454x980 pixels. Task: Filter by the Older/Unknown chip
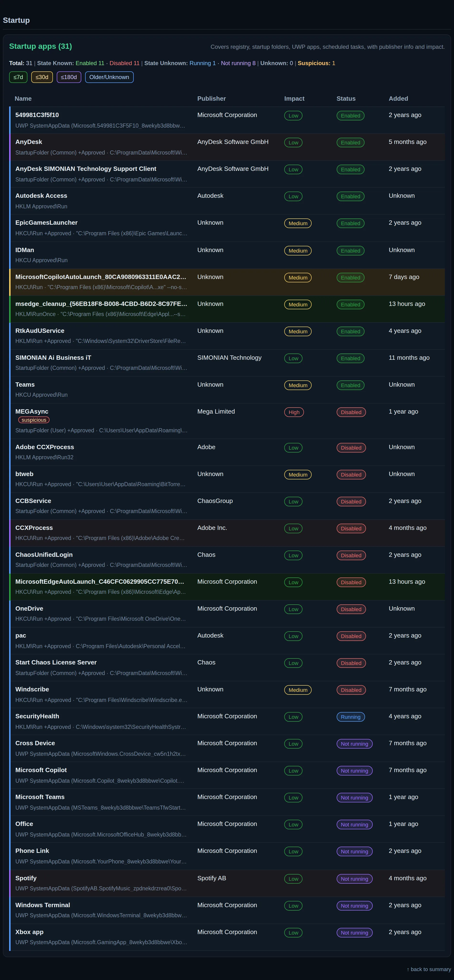pyautogui.click(x=109, y=77)
